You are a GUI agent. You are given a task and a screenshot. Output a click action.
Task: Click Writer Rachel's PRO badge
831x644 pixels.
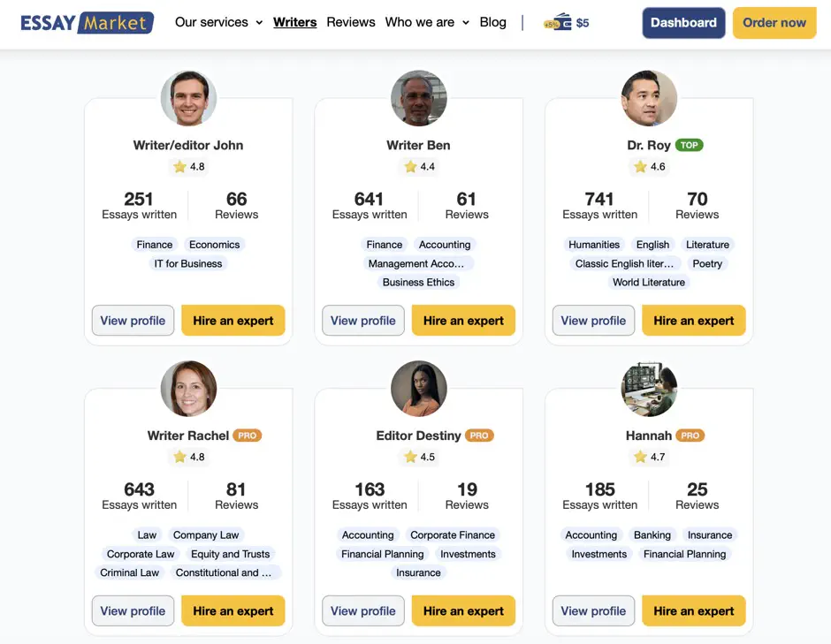point(247,436)
